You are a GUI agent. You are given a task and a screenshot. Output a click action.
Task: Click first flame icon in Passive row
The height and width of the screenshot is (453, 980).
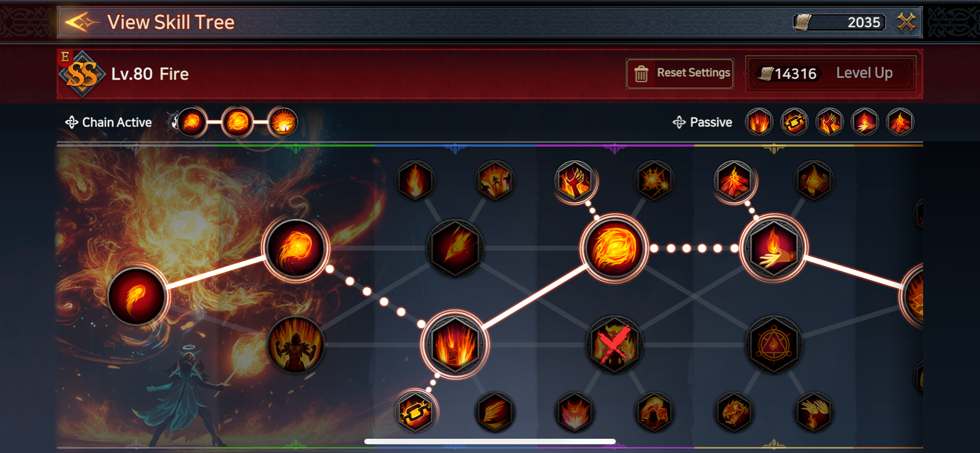759,122
